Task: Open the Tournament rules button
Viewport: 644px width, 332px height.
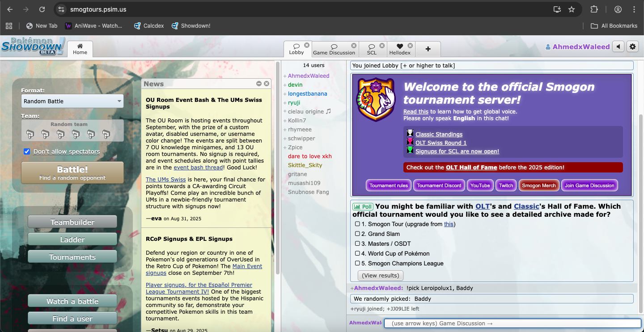Action: pos(389,185)
